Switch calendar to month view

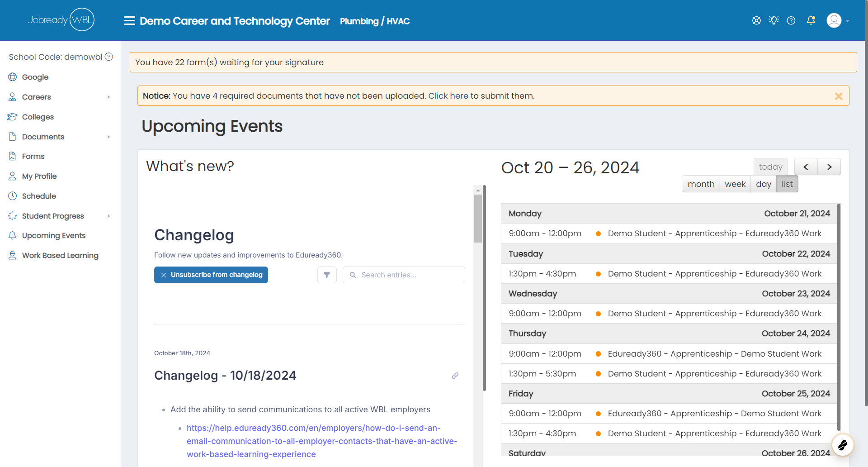coord(701,184)
